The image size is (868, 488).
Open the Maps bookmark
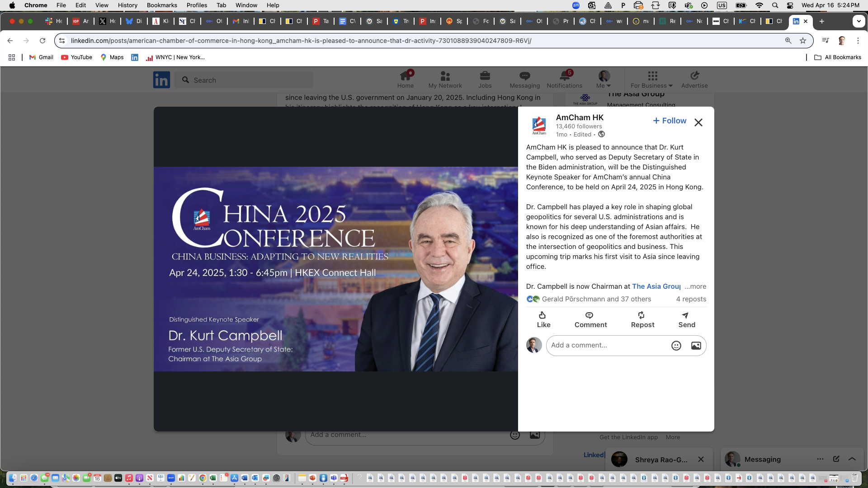(112, 57)
